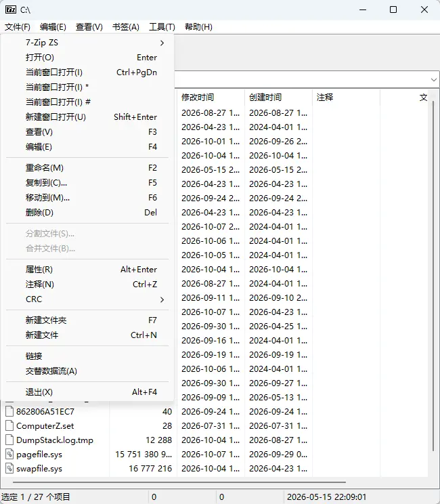Image resolution: width=440 pixels, height=504 pixels.
Task: Choose 当前窗口打开(I) * menu entry
Action: click(x=87, y=87)
